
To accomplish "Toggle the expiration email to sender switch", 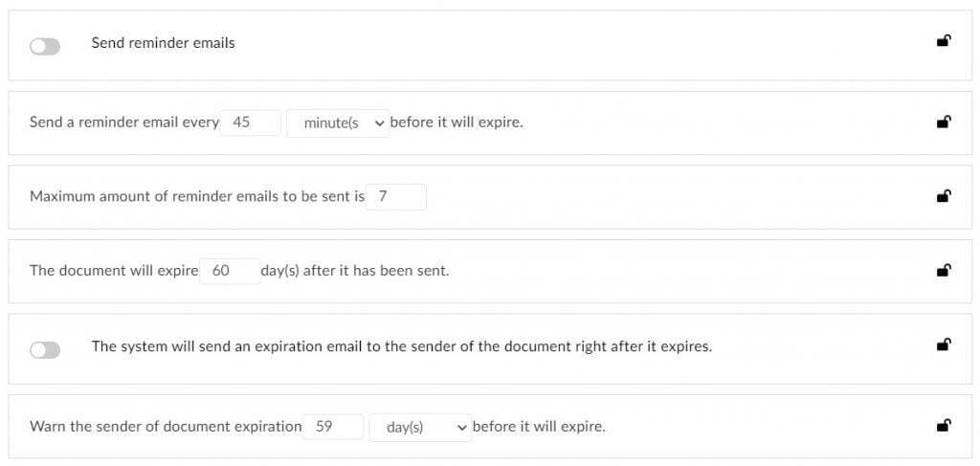I will click(x=45, y=350).
